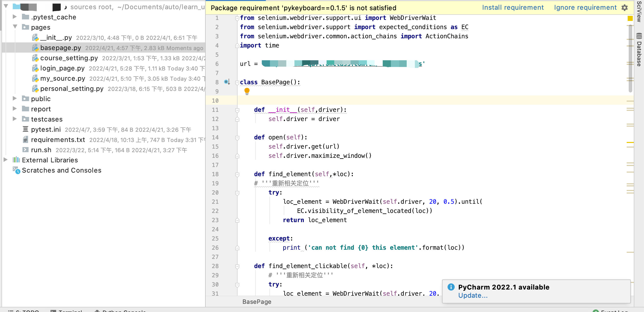Open basepage.py in editor

(60, 48)
